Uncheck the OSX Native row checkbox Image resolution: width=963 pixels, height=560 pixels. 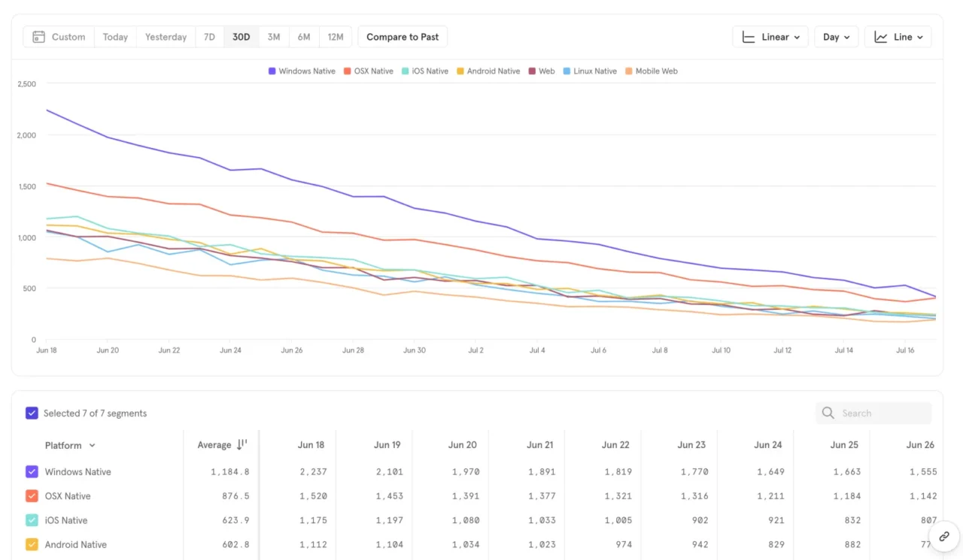pos(32,496)
